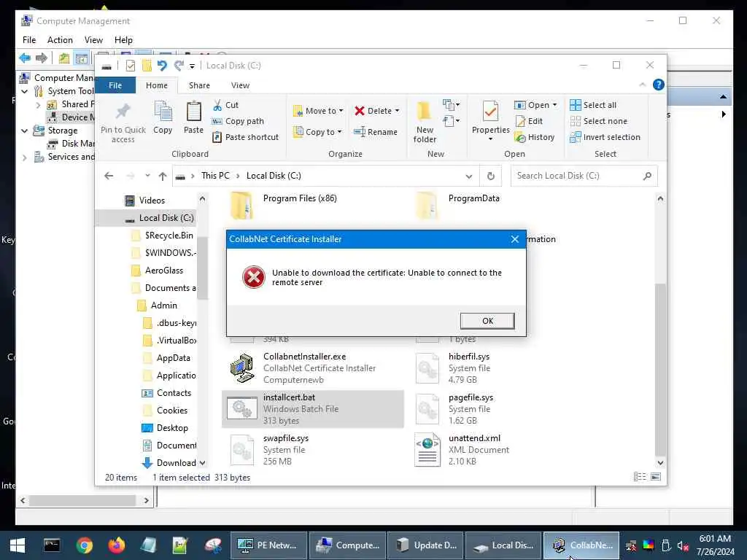
Task: Open Help menu in Computer Management
Action: pyautogui.click(x=123, y=40)
